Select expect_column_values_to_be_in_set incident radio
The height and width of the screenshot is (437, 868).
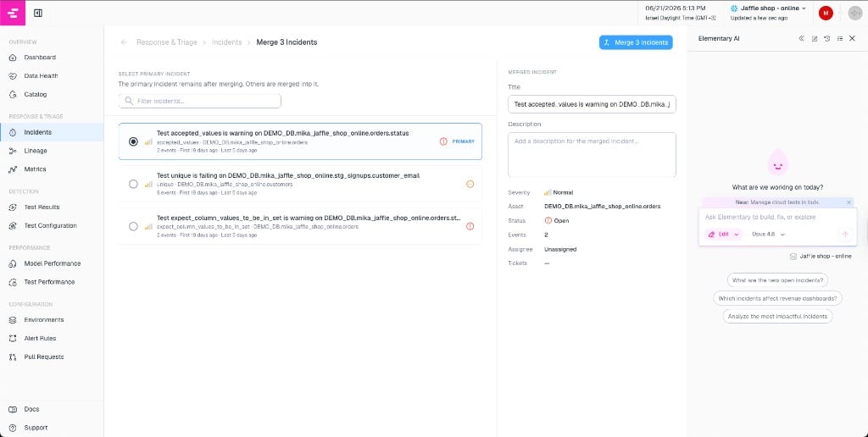(x=133, y=226)
